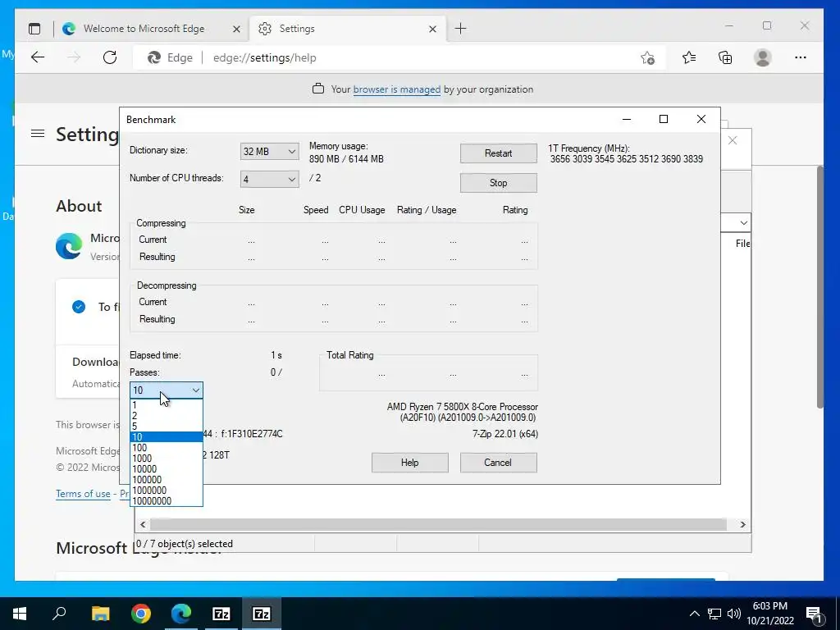Screen dimensions: 840x630
Task: Open network status tray icon
Action: coord(714,614)
